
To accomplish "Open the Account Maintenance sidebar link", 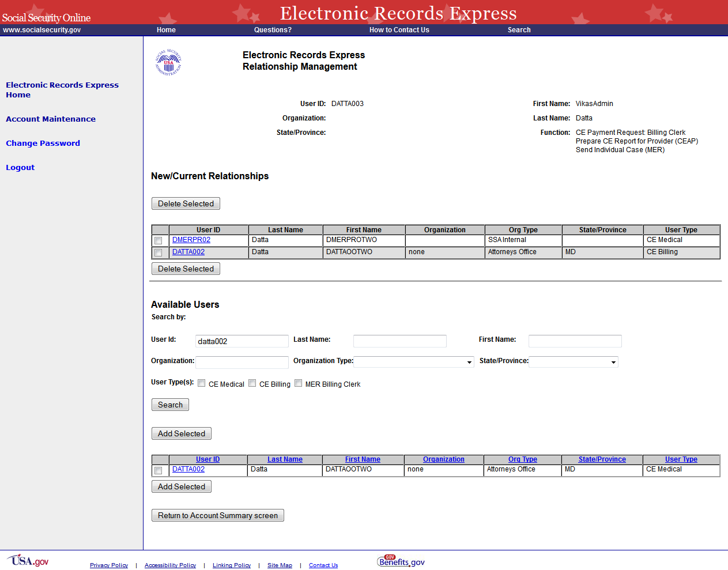I will pos(51,119).
